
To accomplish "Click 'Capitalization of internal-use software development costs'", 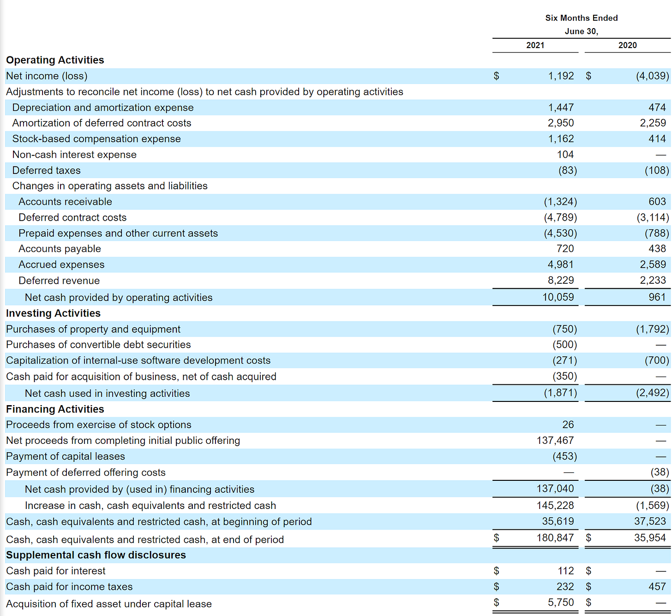I will (138, 360).
